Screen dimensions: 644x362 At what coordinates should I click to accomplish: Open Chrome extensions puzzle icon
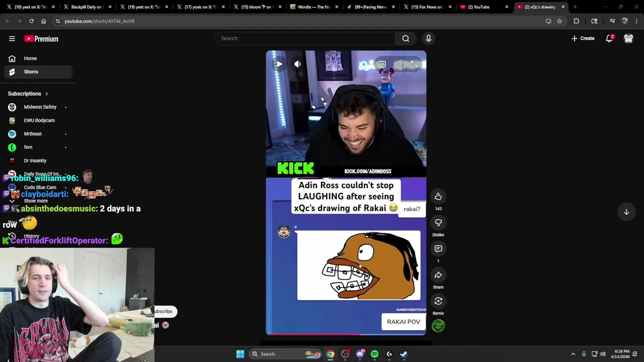[x=576, y=21]
